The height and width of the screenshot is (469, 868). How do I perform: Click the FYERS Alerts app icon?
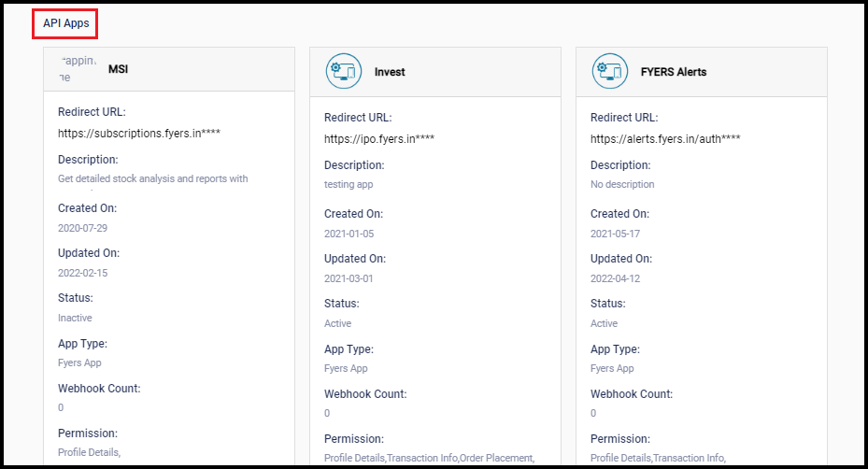tap(609, 71)
